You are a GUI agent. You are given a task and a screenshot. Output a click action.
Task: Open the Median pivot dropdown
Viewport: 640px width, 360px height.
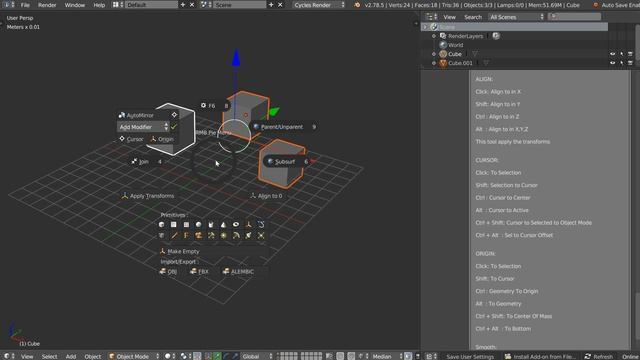[386, 356]
